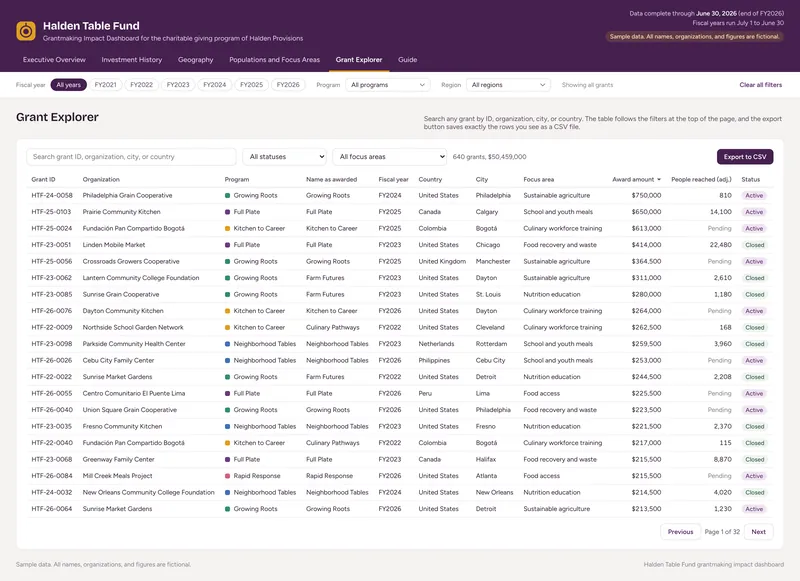The height and width of the screenshot is (581, 800).
Task: Click Cebu City Family Center
Action: tap(118, 360)
